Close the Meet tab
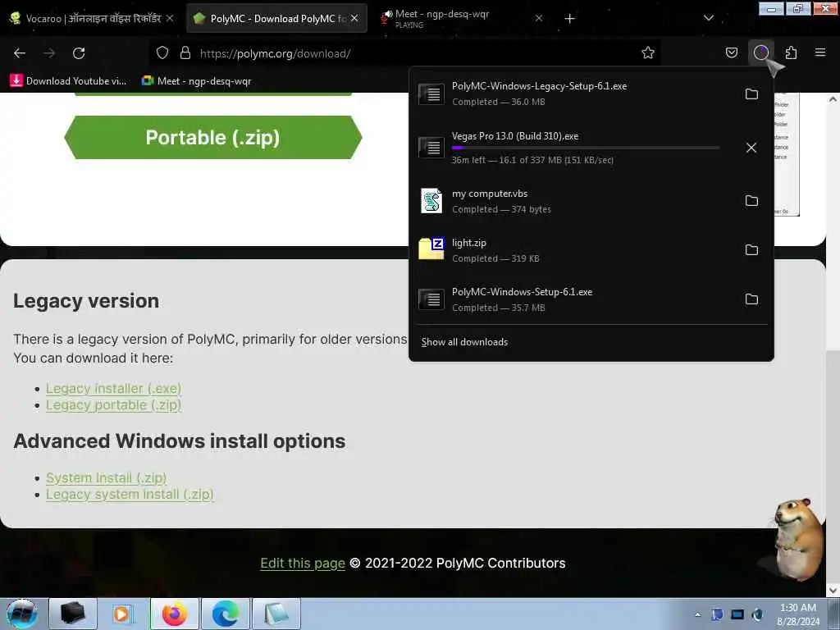The height and width of the screenshot is (630, 840). pyautogui.click(x=539, y=18)
